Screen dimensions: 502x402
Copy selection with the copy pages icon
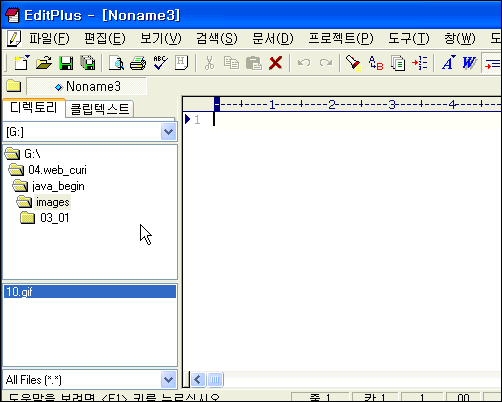click(231, 63)
